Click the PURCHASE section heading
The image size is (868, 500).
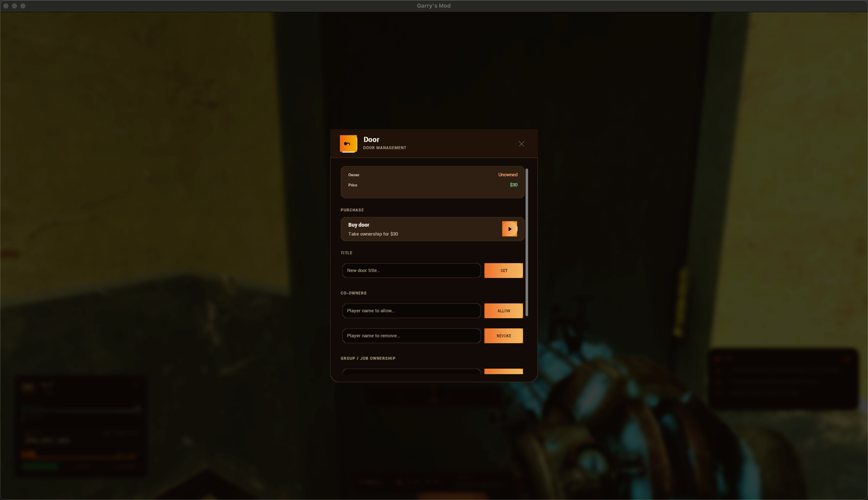click(352, 210)
